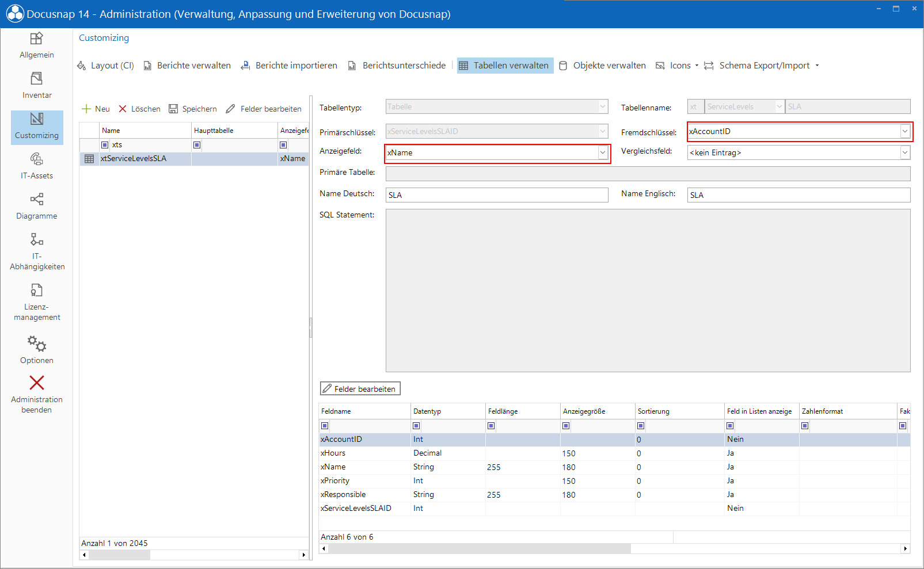Expand the Anzeigefeld dropdown
Image resolution: width=924 pixels, height=569 pixels.
point(602,152)
